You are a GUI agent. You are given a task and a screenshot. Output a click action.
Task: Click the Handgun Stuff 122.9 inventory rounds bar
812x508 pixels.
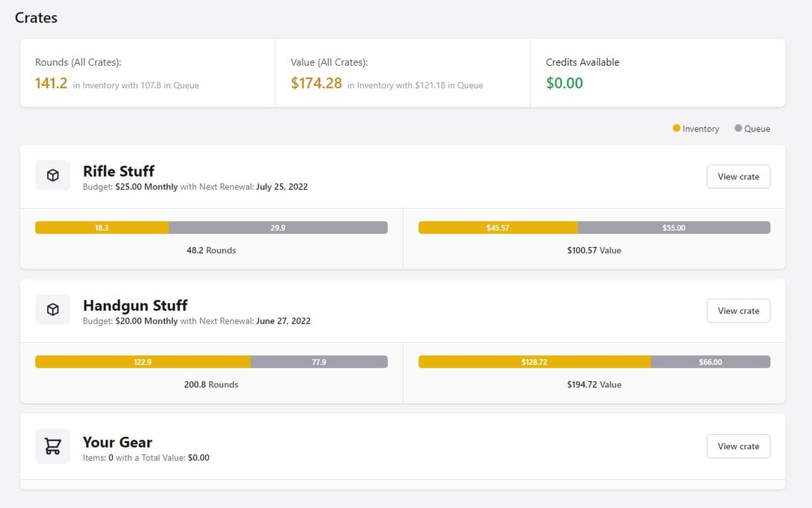[x=143, y=362]
